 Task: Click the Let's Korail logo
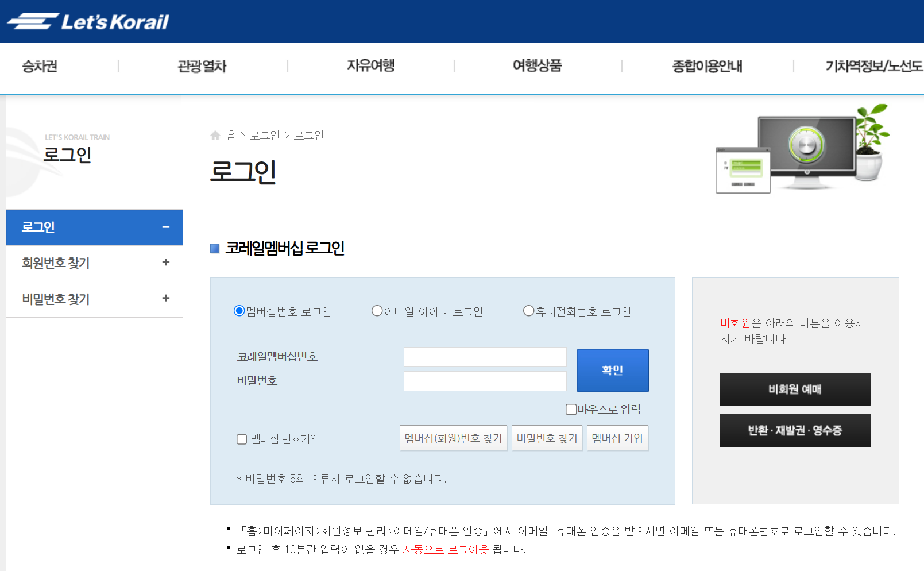click(88, 22)
